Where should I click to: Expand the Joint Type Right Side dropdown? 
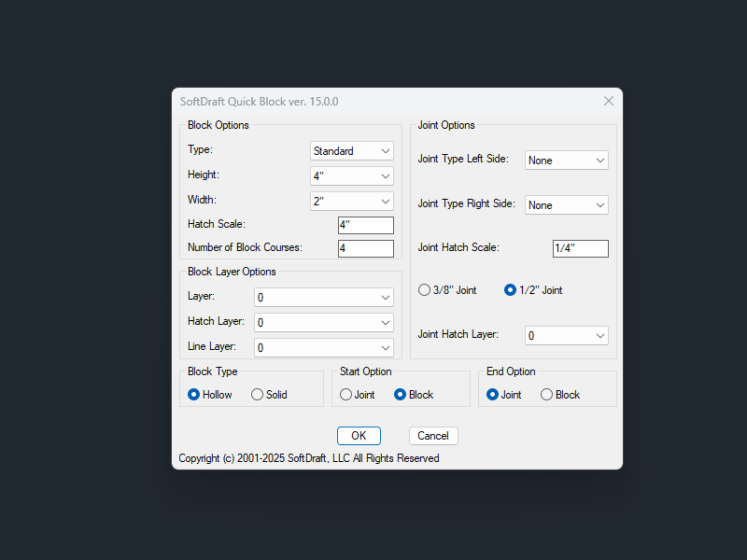coord(566,204)
